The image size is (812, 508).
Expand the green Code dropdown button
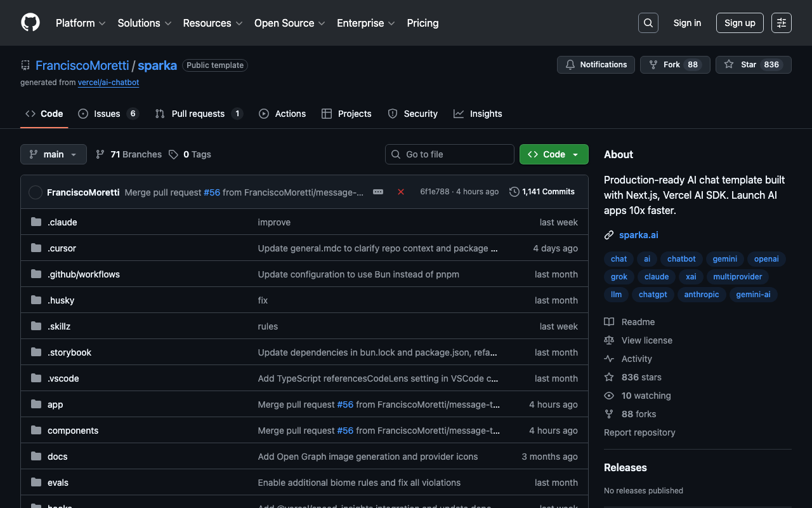coord(553,154)
